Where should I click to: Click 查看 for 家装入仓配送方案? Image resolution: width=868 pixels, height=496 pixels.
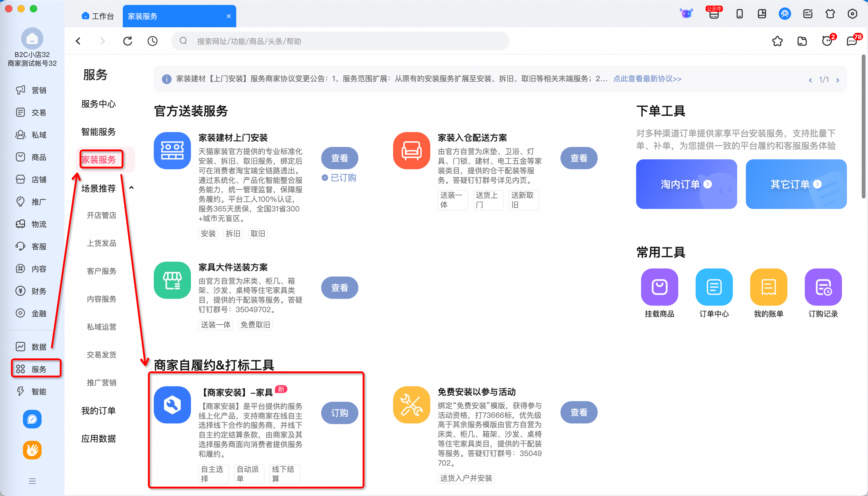(578, 158)
